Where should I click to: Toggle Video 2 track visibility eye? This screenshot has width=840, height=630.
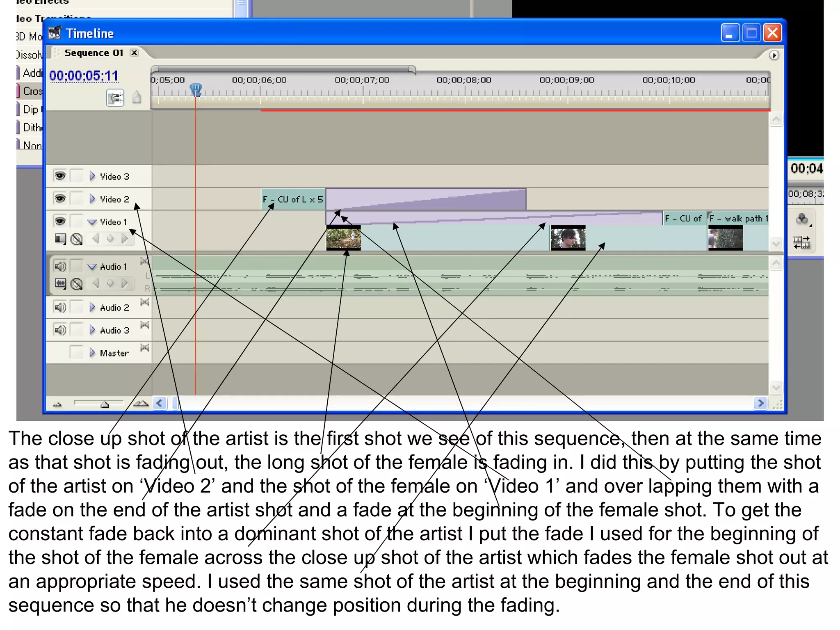[60, 199]
